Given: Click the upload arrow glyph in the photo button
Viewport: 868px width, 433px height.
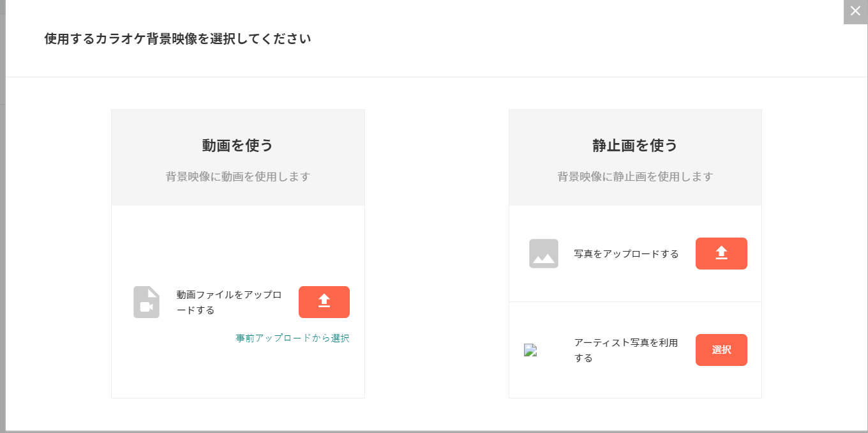Looking at the screenshot, I should [x=721, y=253].
